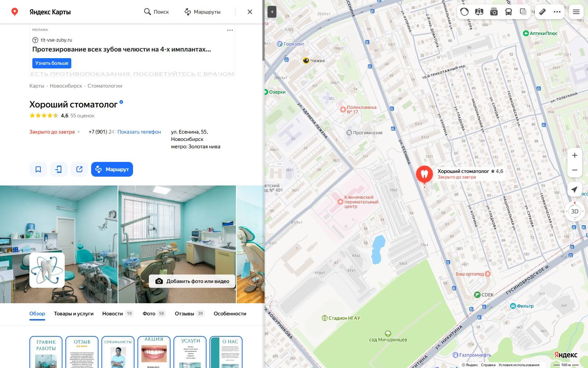Build a route with the blue Маршрут button
Image resolution: width=588 pixels, height=368 pixels.
112,169
